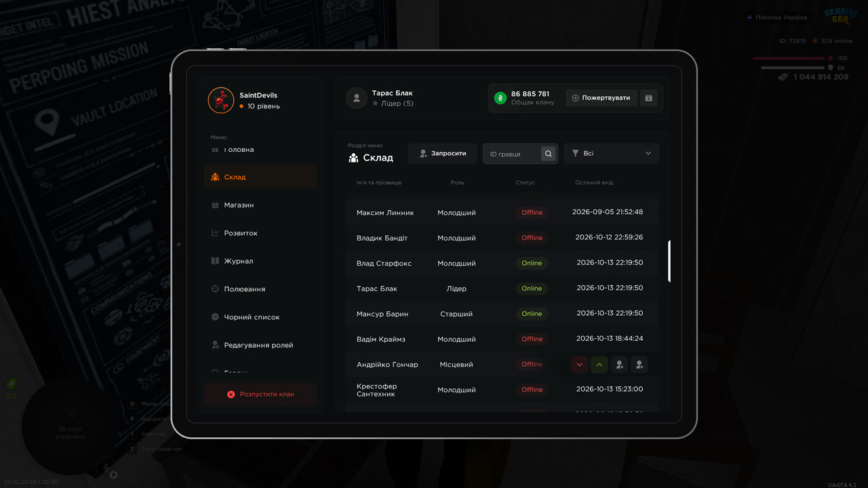Open the Полювання section
Viewport: 868px width, 488px height.
pos(260,289)
